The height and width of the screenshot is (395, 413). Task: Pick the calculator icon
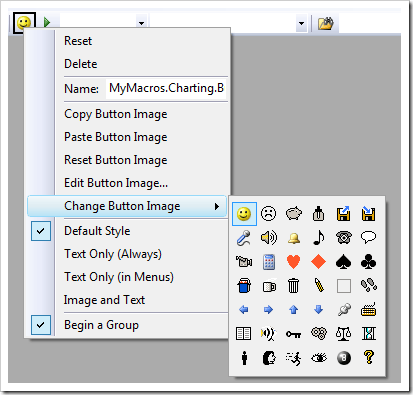click(x=269, y=262)
